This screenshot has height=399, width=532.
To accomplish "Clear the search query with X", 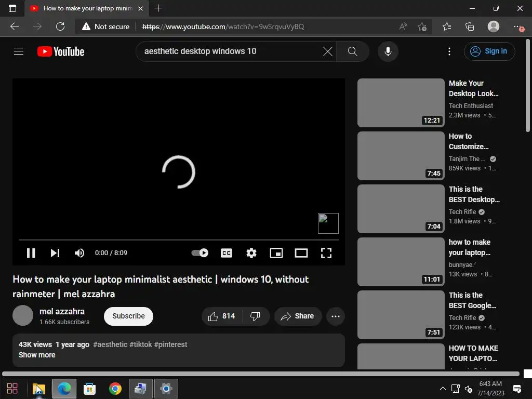I will point(327,51).
